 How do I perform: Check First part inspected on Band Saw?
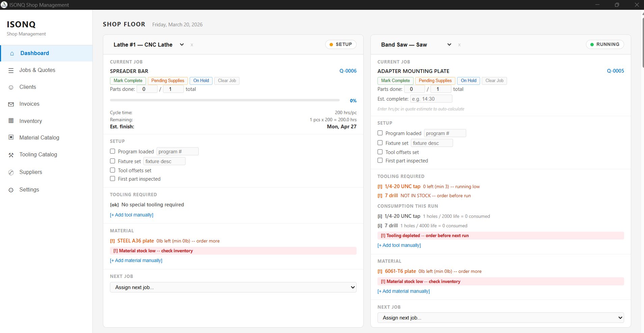coord(380,160)
